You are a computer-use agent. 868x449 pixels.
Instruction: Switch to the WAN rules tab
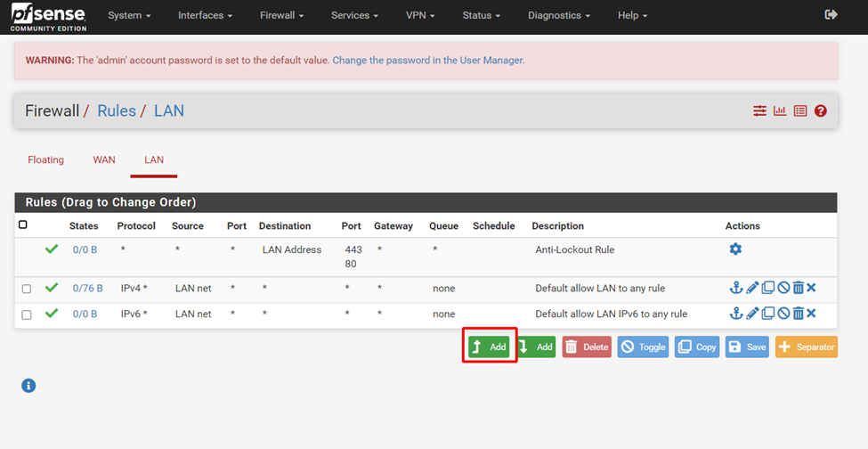104,160
